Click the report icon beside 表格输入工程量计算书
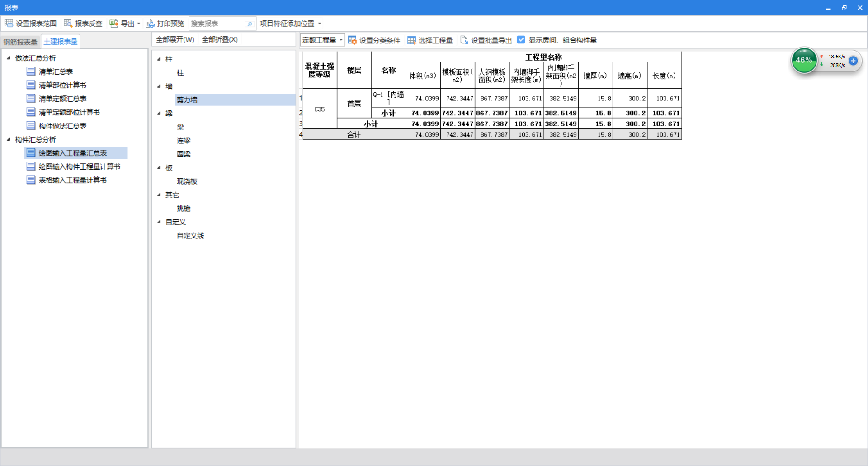Image resolution: width=868 pixels, height=466 pixels. (x=31, y=180)
